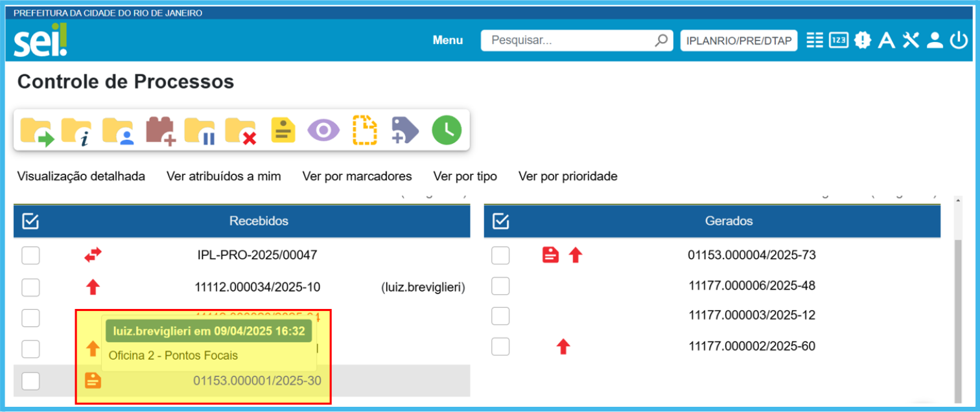The image size is (980, 412).
Task: Open the Menu in the header
Action: [x=448, y=40]
